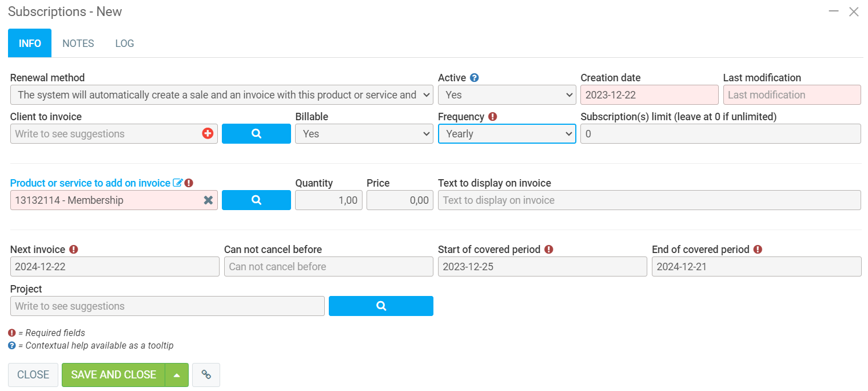868x391 pixels.
Task: Click the Text to display on invoice field
Action: 649,200
